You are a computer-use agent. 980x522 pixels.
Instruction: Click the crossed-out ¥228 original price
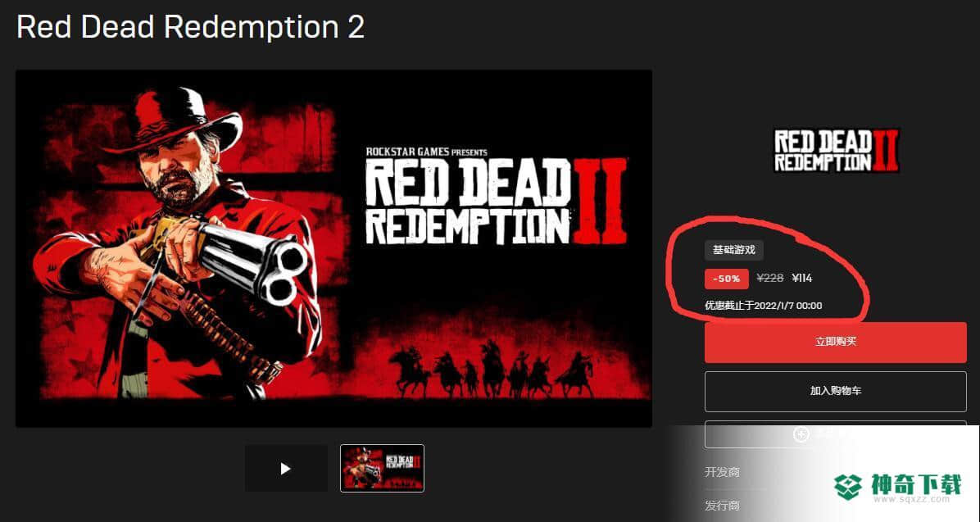[770, 278]
